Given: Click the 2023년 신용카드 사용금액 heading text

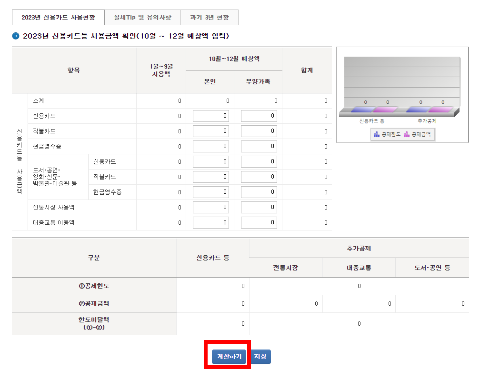Looking at the screenshot, I should [126, 36].
